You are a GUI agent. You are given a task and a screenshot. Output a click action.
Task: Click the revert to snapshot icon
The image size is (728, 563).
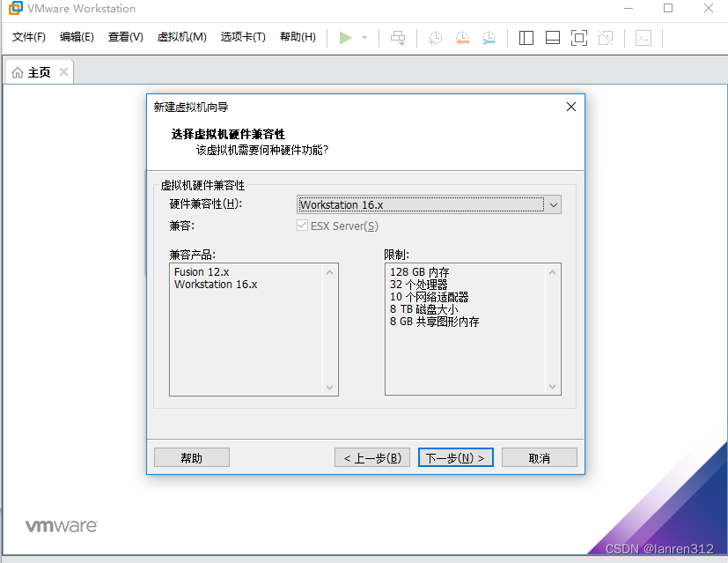[462, 38]
